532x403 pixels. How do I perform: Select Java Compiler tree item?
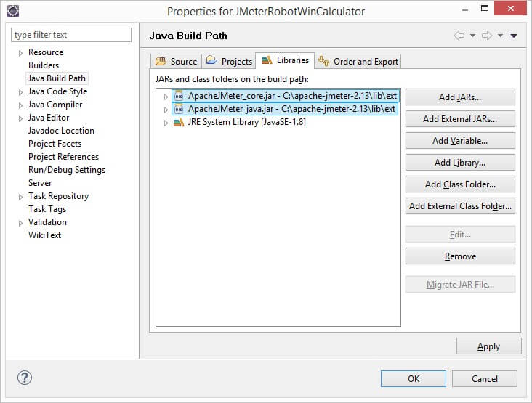[55, 105]
